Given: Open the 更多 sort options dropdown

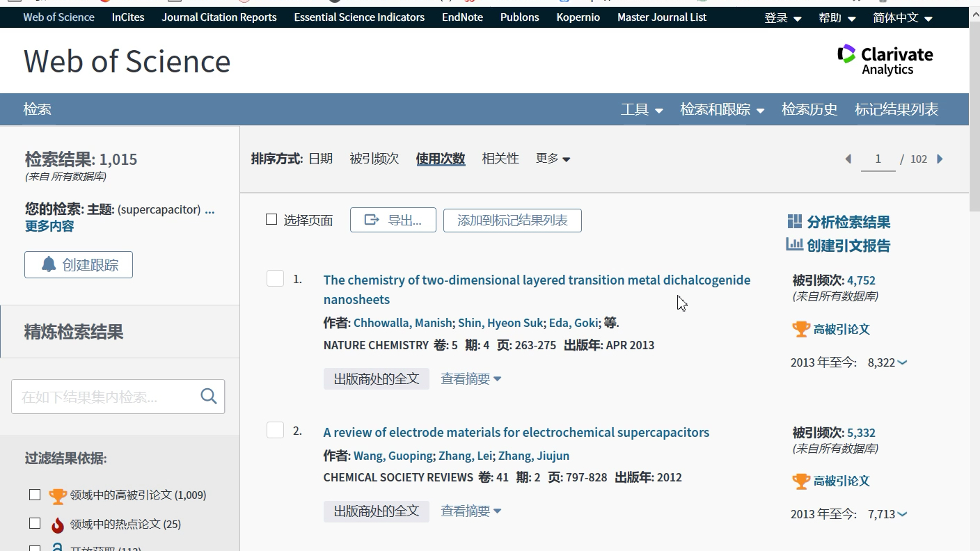Looking at the screenshot, I should (x=553, y=159).
